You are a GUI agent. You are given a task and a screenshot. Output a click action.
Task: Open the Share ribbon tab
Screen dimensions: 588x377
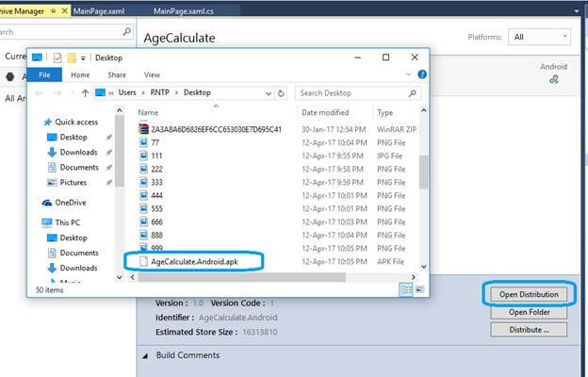[117, 74]
